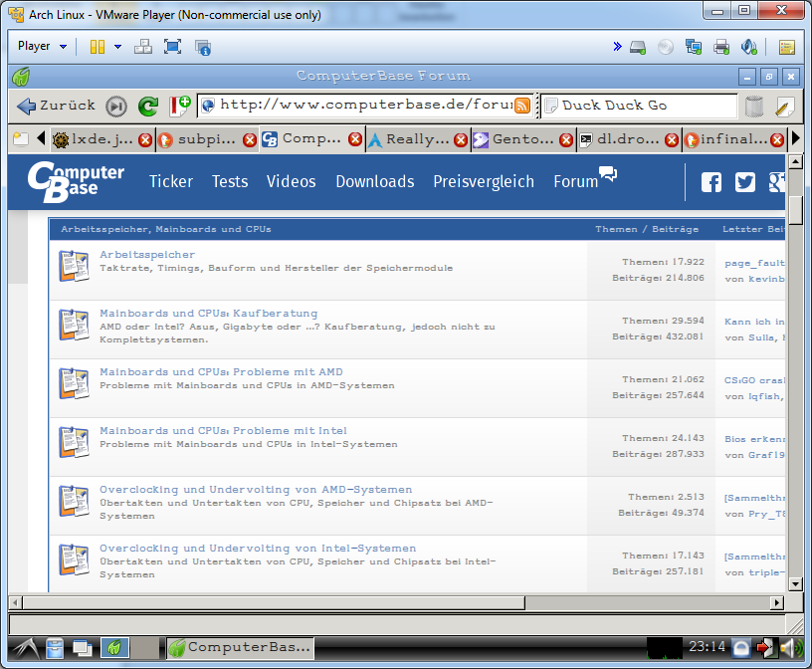Open the Downloads section

(375, 181)
